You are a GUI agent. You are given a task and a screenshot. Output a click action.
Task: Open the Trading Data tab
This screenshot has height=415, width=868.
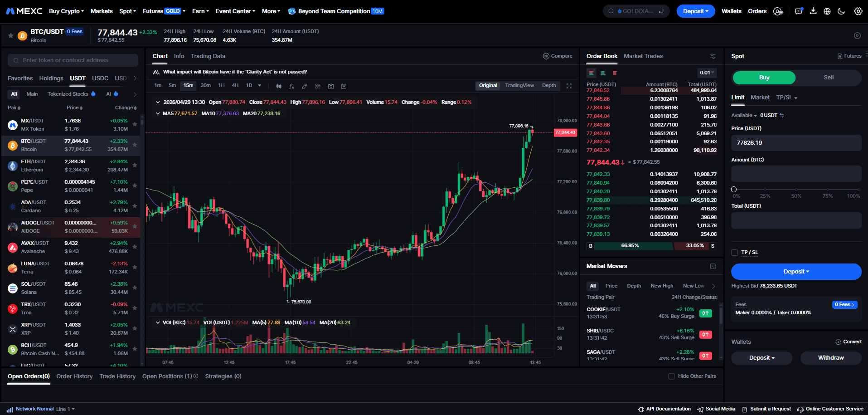208,56
